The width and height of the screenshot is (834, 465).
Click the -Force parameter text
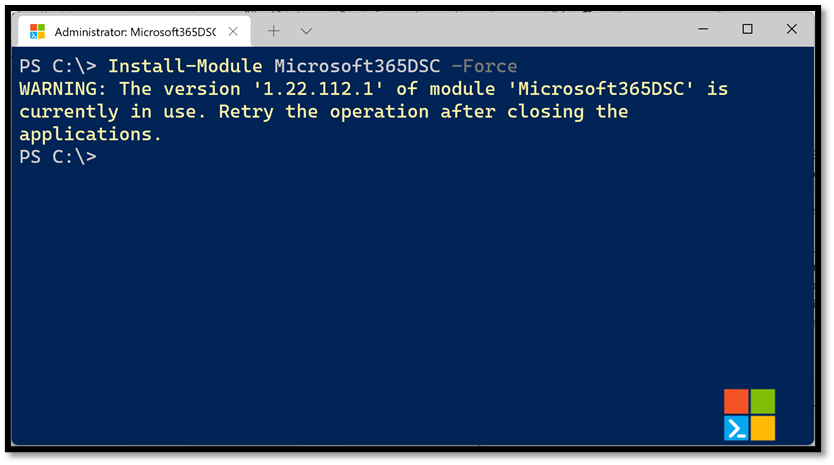484,66
